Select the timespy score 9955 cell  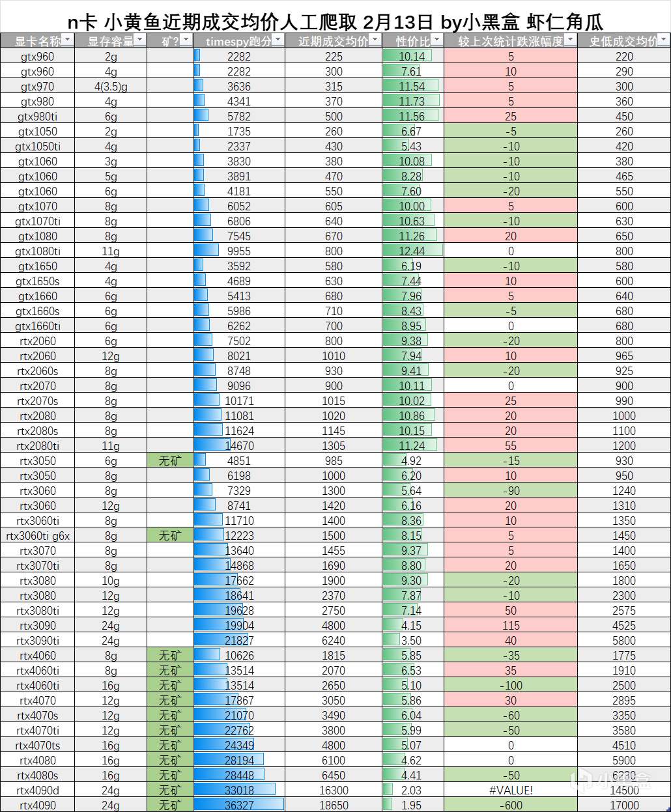click(239, 251)
